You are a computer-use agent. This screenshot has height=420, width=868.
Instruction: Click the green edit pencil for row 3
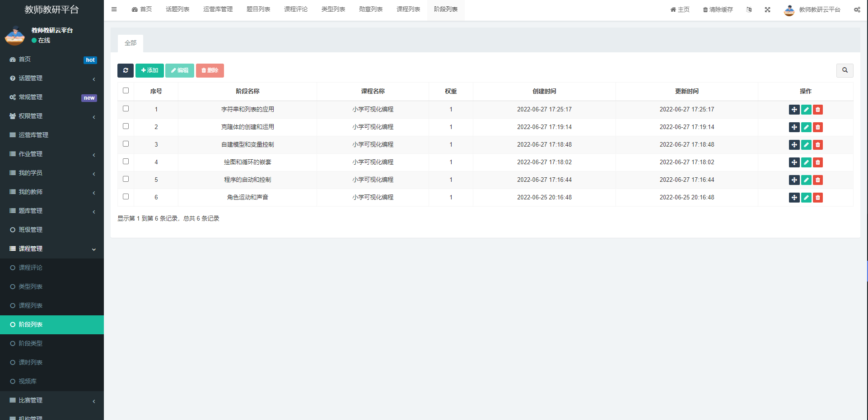tap(806, 145)
